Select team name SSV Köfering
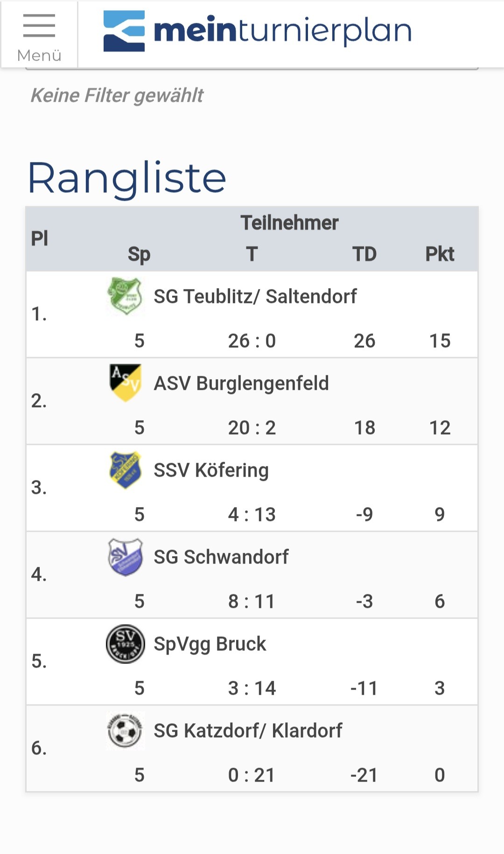 pos(211,470)
